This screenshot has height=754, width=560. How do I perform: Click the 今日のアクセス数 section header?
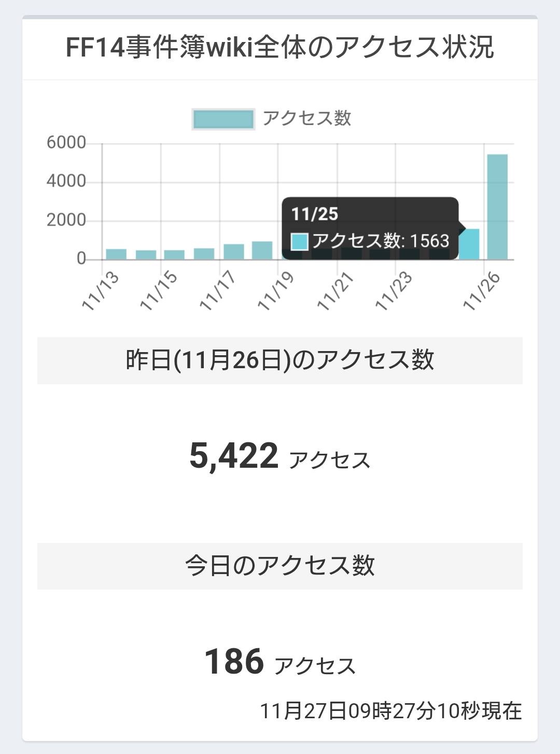coord(280,566)
